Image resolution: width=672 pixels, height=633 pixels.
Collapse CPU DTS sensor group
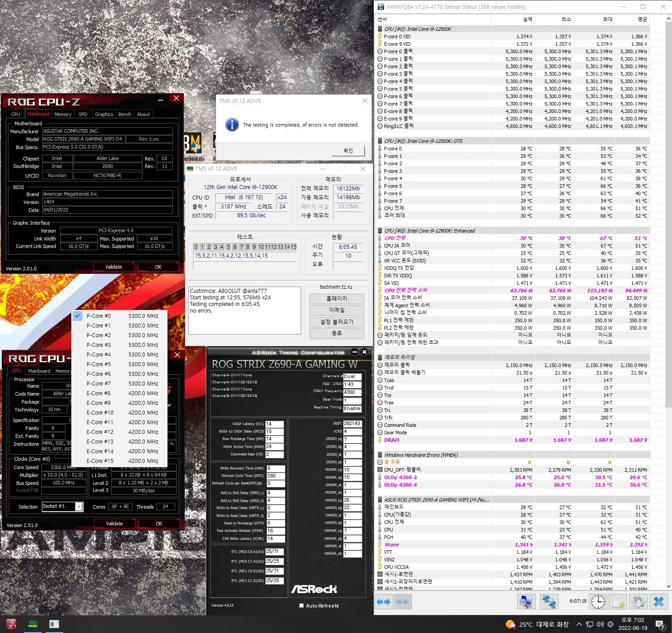[x=380, y=141]
